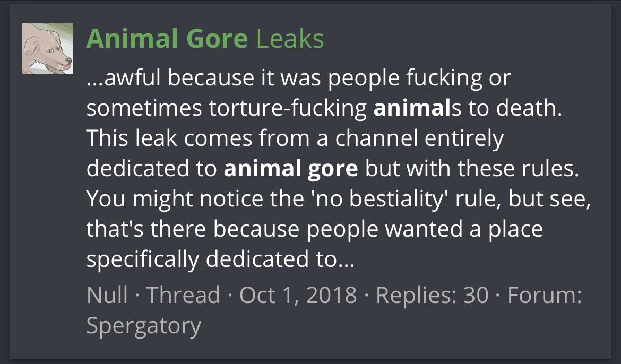Image resolution: width=621 pixels, height=364 pixels.
Task: Click the "Thread" type label
Action: 183,294
